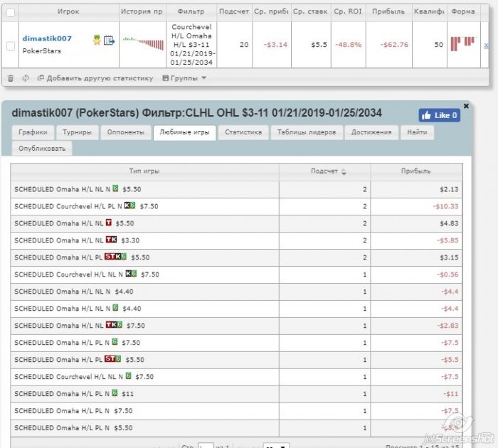
Task: Click the $4.83 profit cell
Action: click(x=416, y=223)
